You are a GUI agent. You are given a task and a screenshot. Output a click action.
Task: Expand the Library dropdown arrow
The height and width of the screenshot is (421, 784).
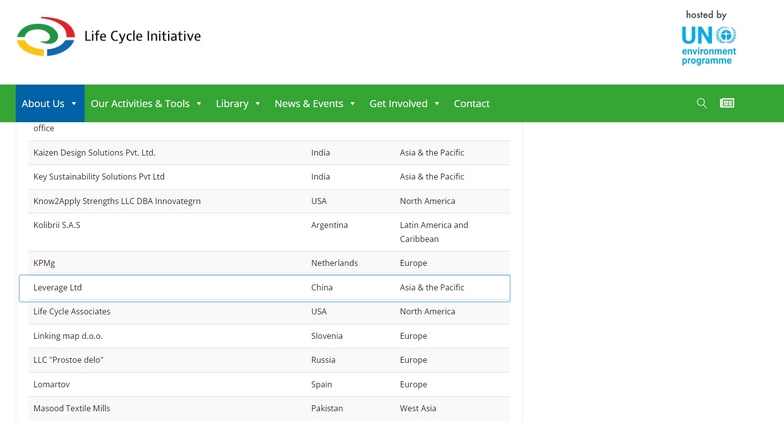(x=258, y=104)
